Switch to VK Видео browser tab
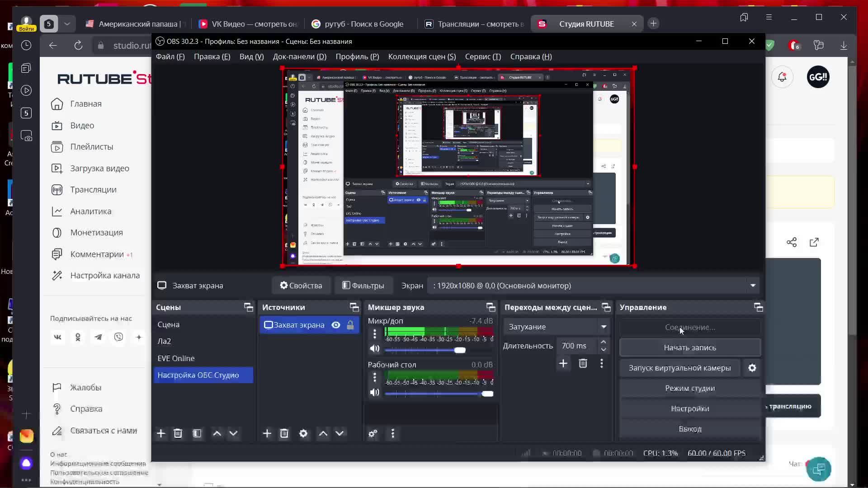 (x=248, y=24)
